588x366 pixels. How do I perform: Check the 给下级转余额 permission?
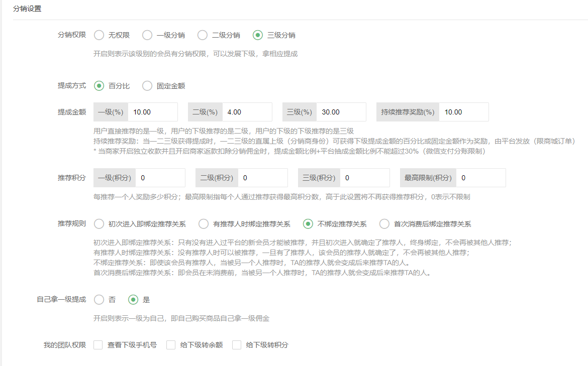click(171, 345)
